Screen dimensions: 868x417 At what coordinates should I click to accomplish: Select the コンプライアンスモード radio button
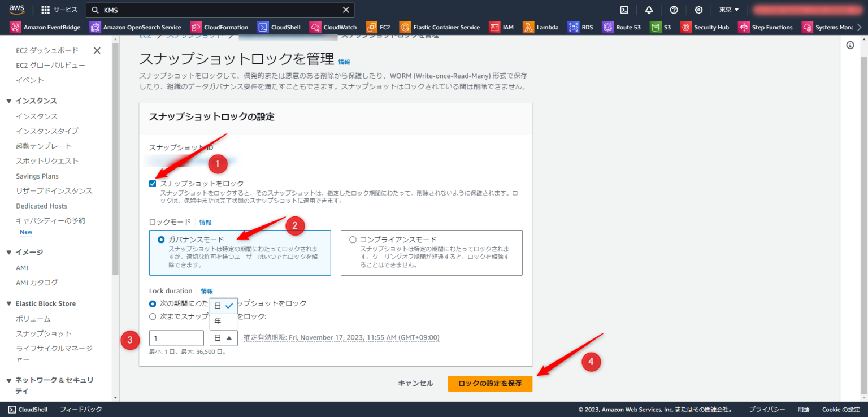click(353, 239)
